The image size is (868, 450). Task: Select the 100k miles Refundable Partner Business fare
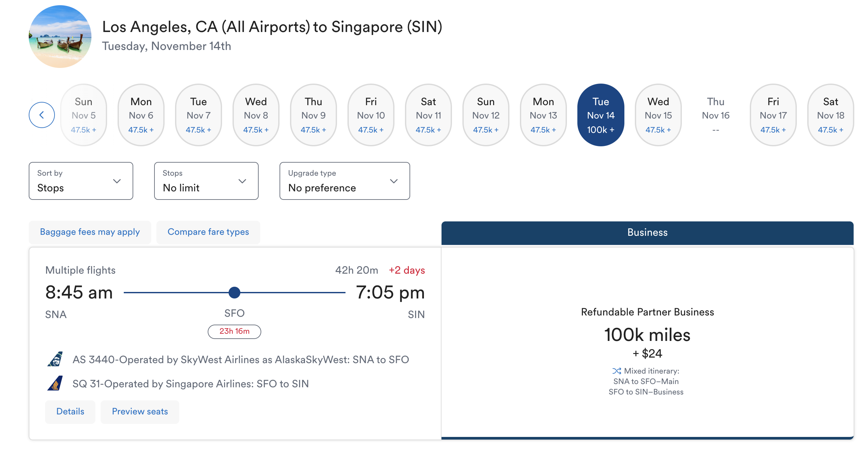(647, 343)
